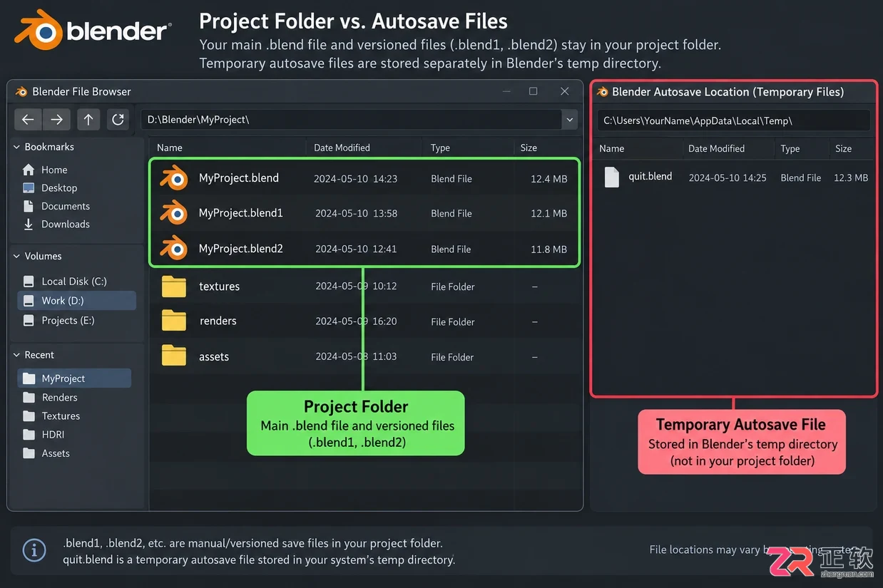883x588 pixels.
Task: Click the Home bookmark icon
Action: tap(29, 170)
